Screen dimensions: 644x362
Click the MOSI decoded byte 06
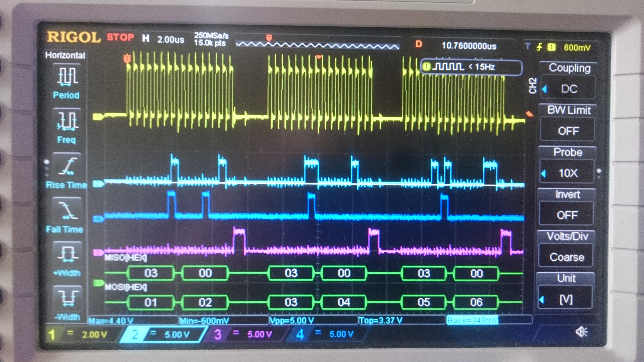point(476,302)
